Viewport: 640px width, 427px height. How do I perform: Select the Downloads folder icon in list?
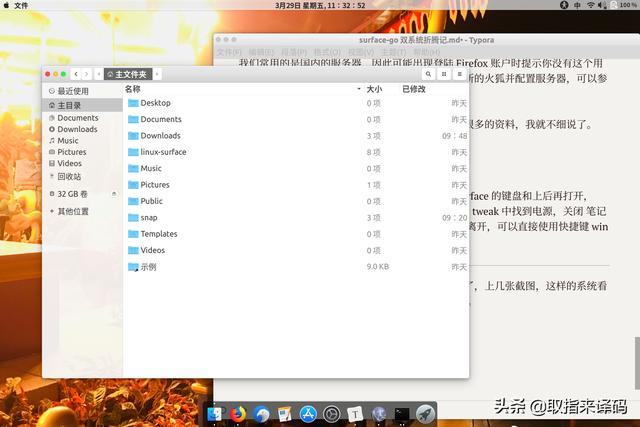pyautogui.click(x=133, y=136)
